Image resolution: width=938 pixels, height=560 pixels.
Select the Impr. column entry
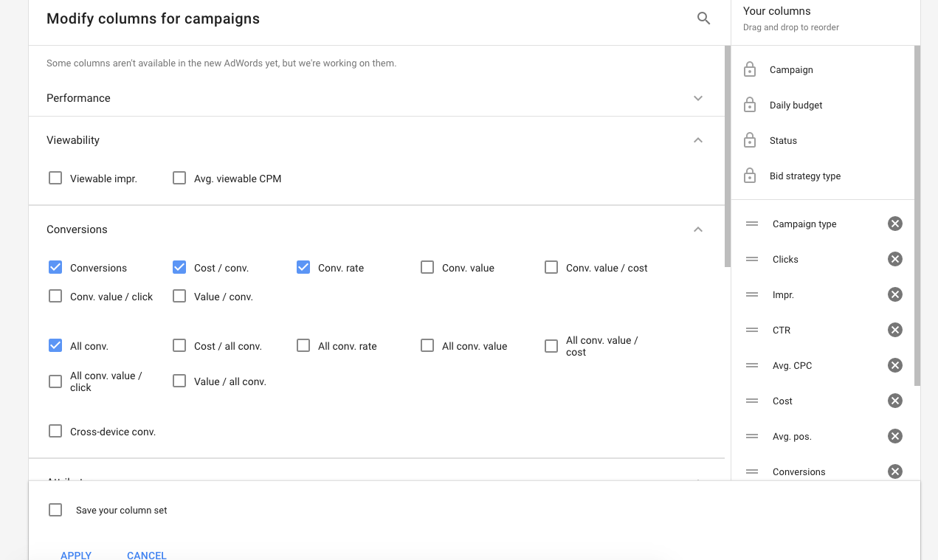tap(783, 294)
